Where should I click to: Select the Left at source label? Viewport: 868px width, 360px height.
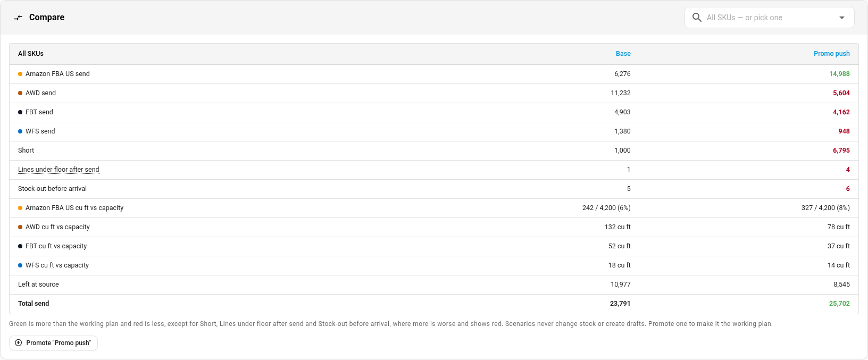pos(38,284)
